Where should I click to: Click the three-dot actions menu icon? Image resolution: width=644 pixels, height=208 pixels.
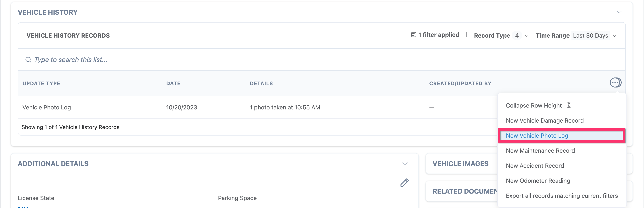pyautogui.click(x=615, y=83)
